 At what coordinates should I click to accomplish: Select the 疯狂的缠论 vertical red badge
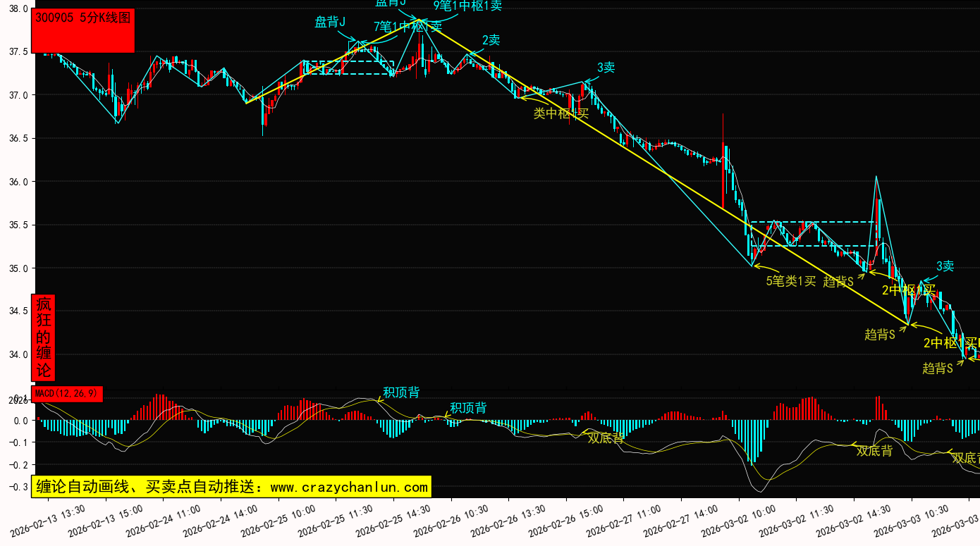44,337
